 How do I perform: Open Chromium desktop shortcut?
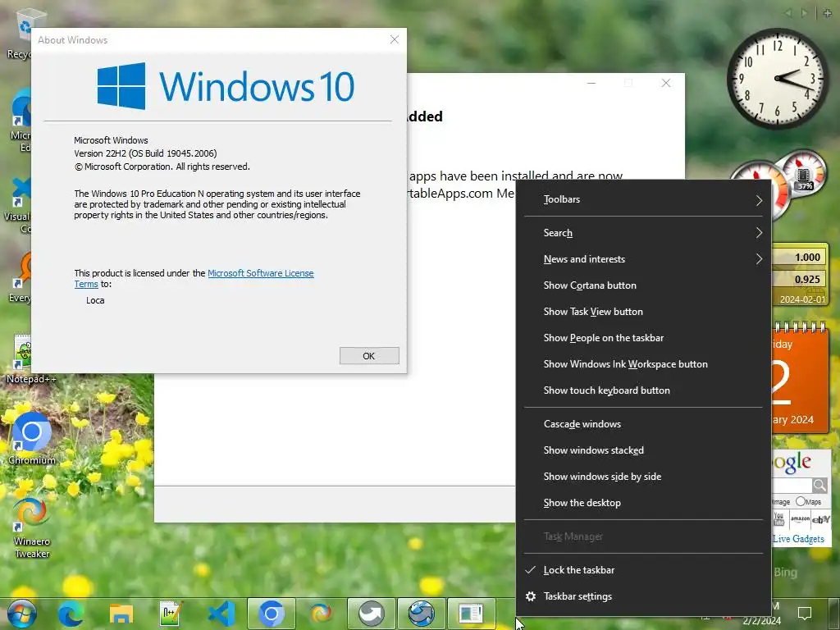pyautogui.click(x=32, y=438)
